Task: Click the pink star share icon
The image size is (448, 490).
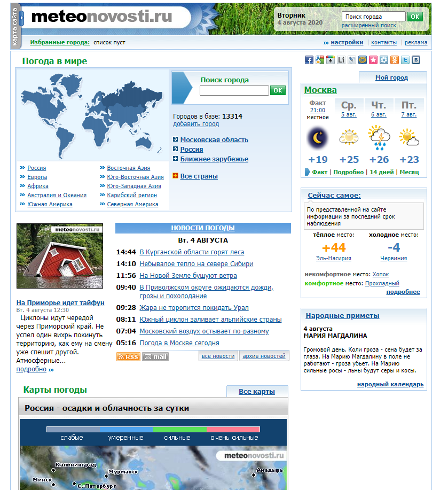Action: pyautogui.click(x=373, y=60)
